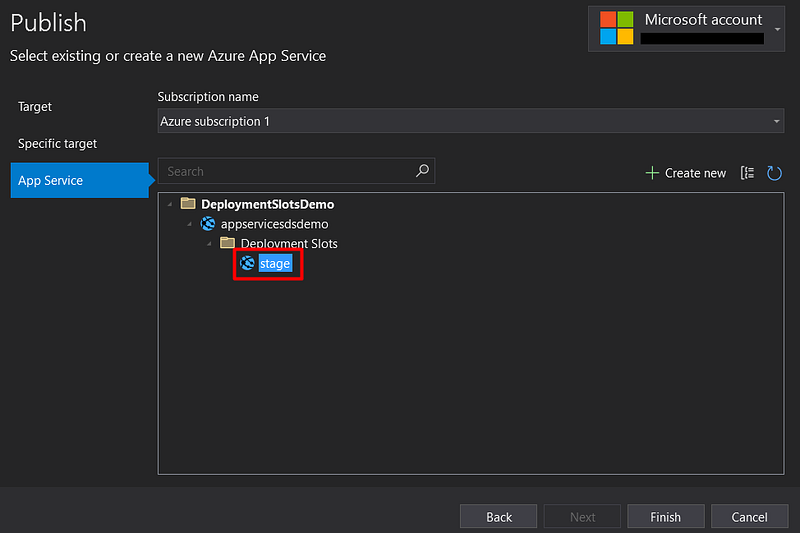The width and height of the screenshot is (800, 533).
Task: Select the Deployment Slots tree row
Action: (289, 243)
